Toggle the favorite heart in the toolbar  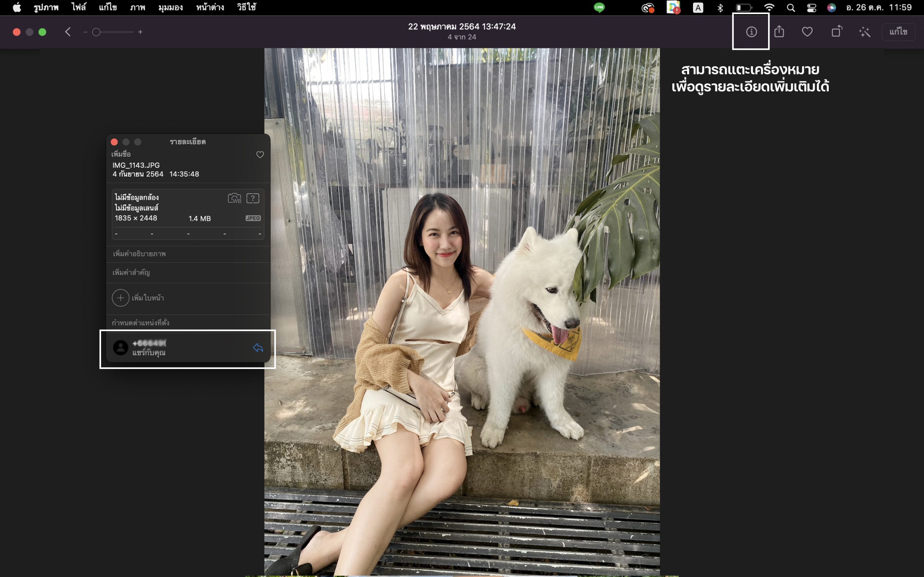point(807,32)
